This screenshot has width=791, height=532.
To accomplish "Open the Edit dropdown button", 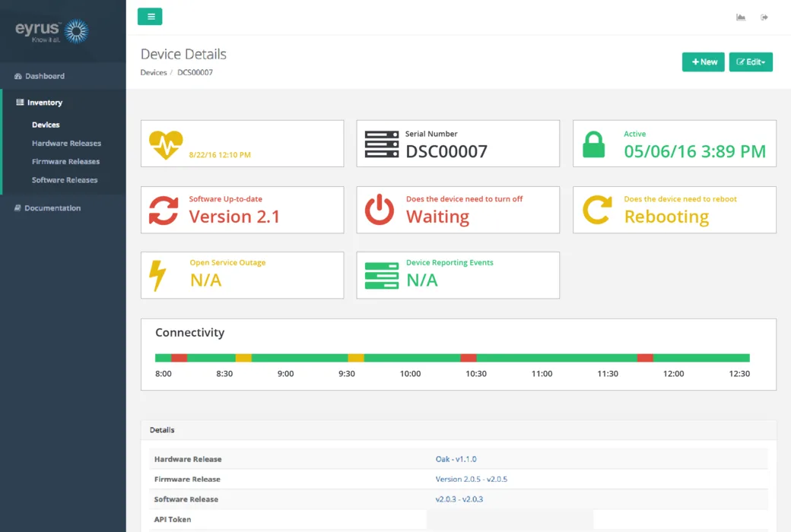I will click(x=751, y=62).
